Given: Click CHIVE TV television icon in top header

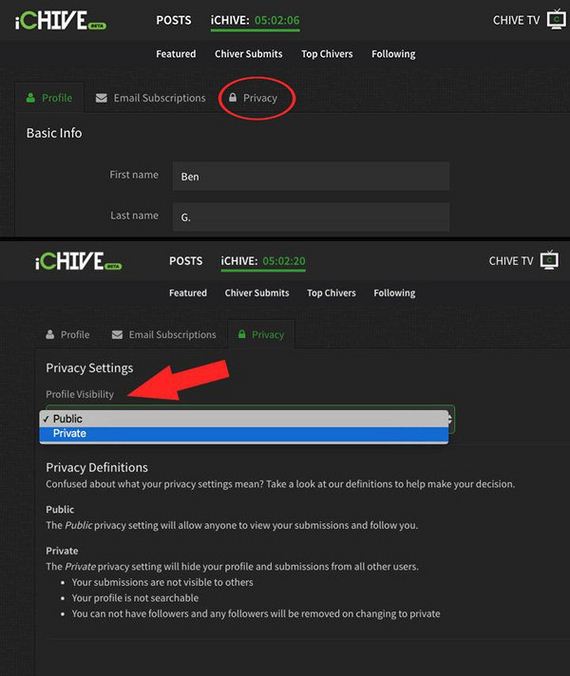Looking at the screenshot, I should pos(556,20).
